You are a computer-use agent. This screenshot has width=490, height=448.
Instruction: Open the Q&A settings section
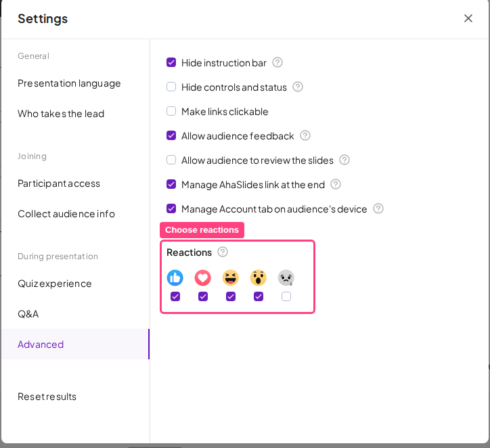[x=28, y=314]
